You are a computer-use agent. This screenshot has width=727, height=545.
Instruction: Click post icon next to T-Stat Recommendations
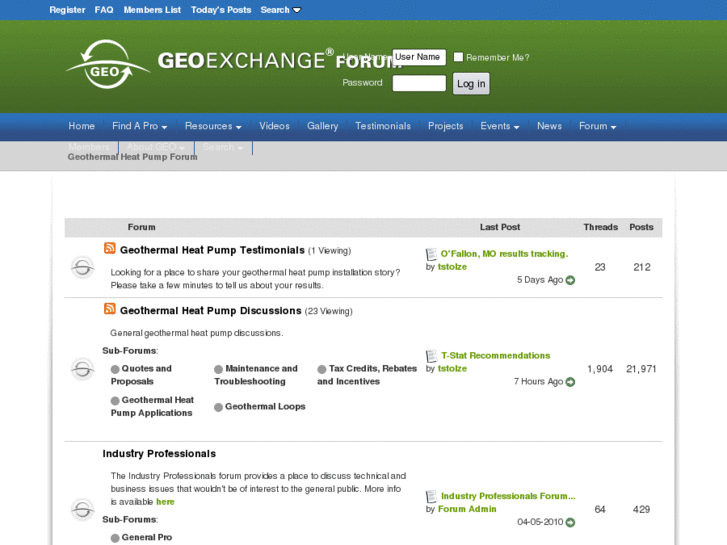tap(431, 356)
